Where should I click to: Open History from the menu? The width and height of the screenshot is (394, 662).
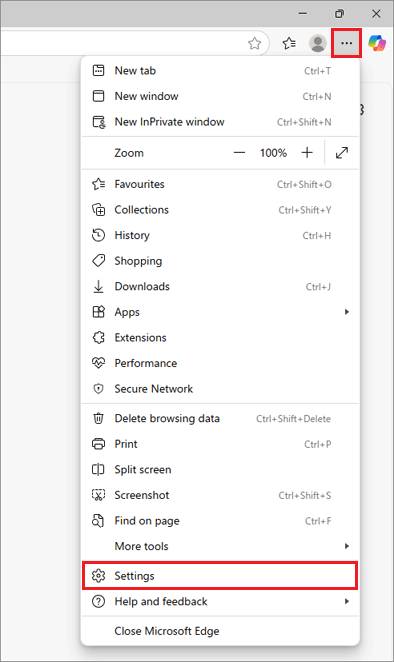(220, 235)
